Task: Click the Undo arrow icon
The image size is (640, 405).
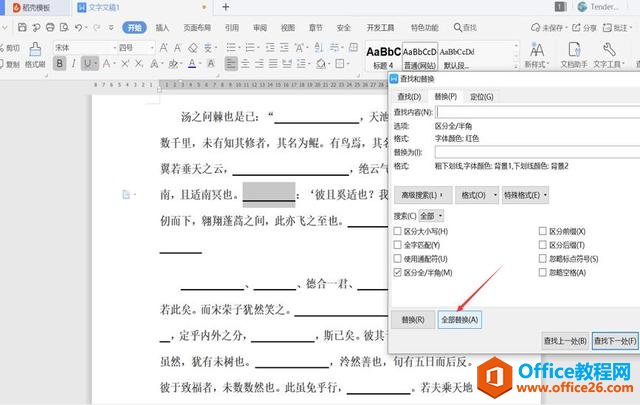Action: tap(78, 27)
